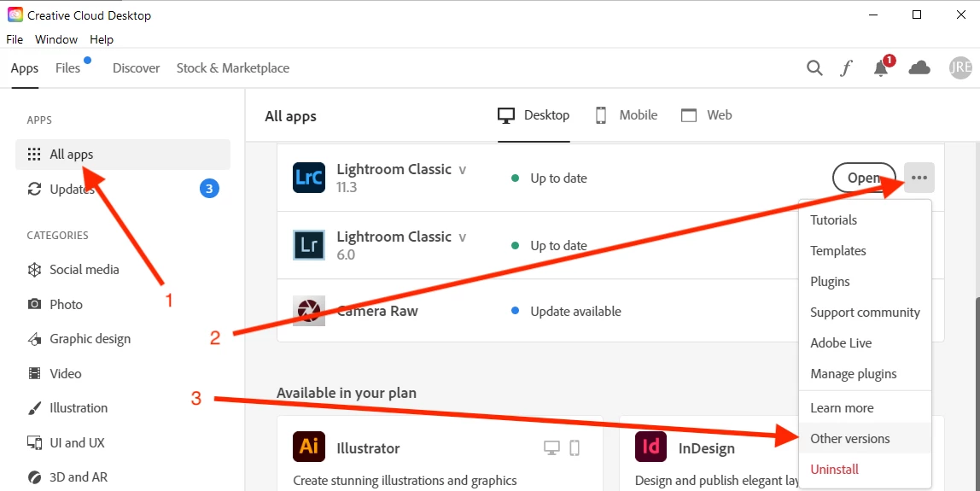Click the UI and UX category icon
Image resolution: width=980 pixels, height=491 pixels.
34,443
